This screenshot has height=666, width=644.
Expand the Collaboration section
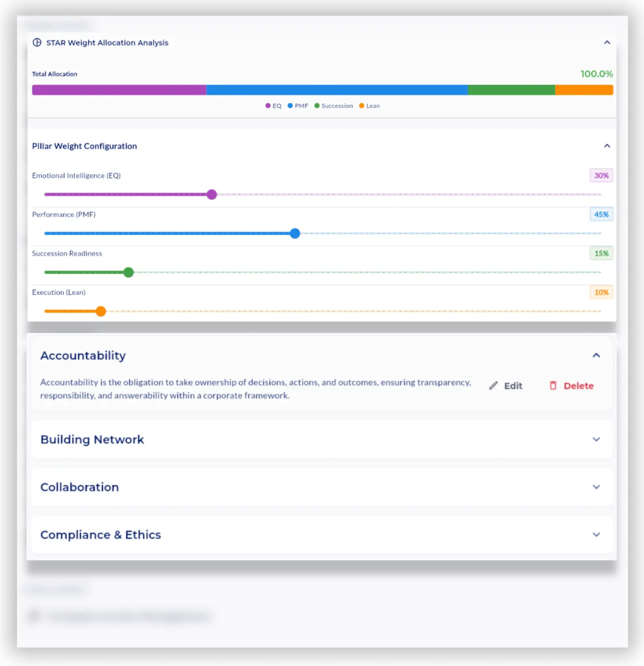[x=596, y=487]
